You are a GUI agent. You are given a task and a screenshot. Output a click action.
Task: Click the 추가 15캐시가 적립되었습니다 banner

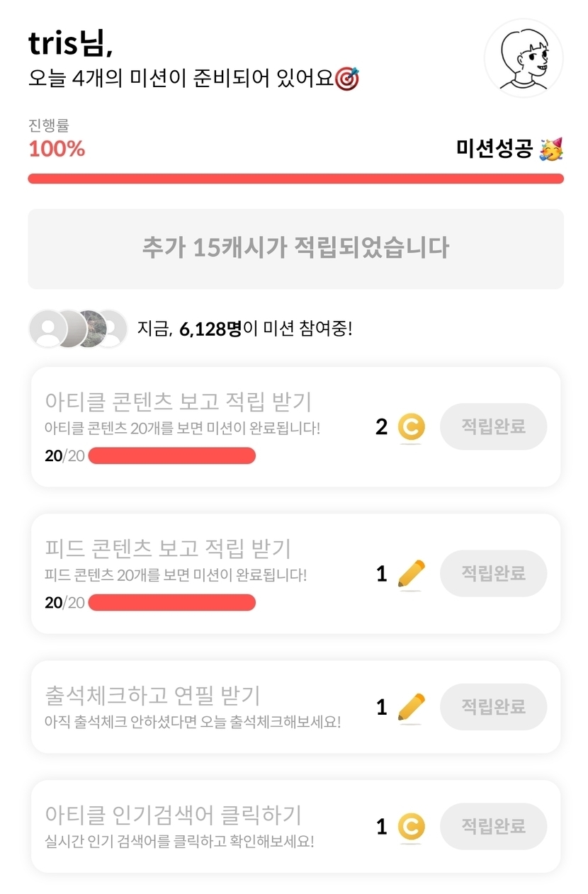[x=295, y=249]
